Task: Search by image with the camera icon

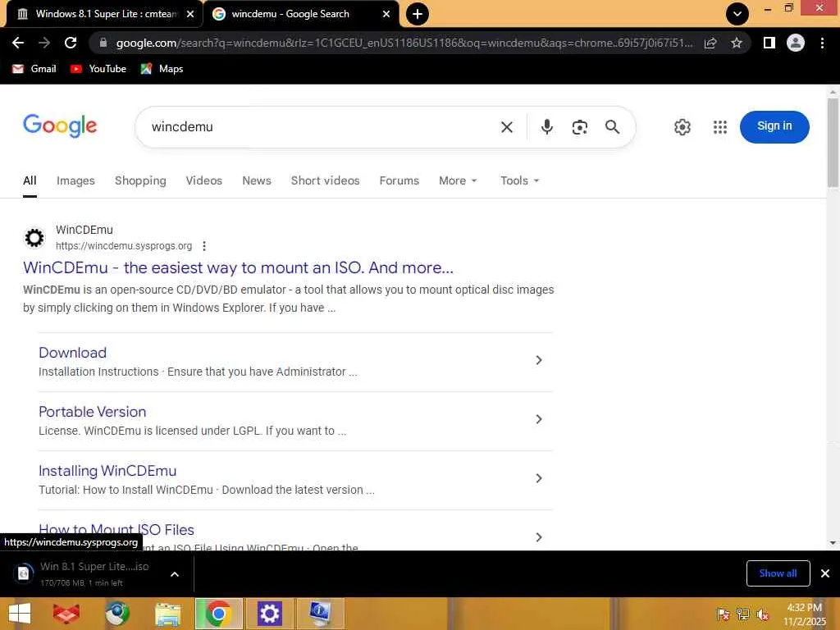Action: [580, 127]
